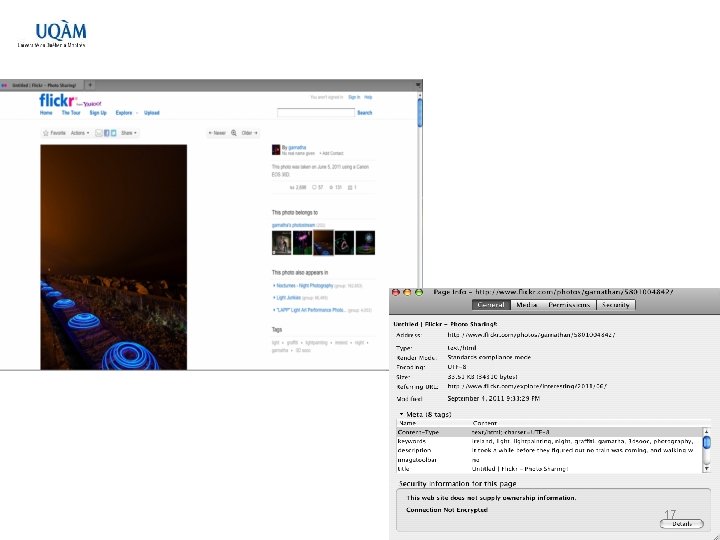Click inside the Flickr search input field
The image size is (720, 540).
316,112
